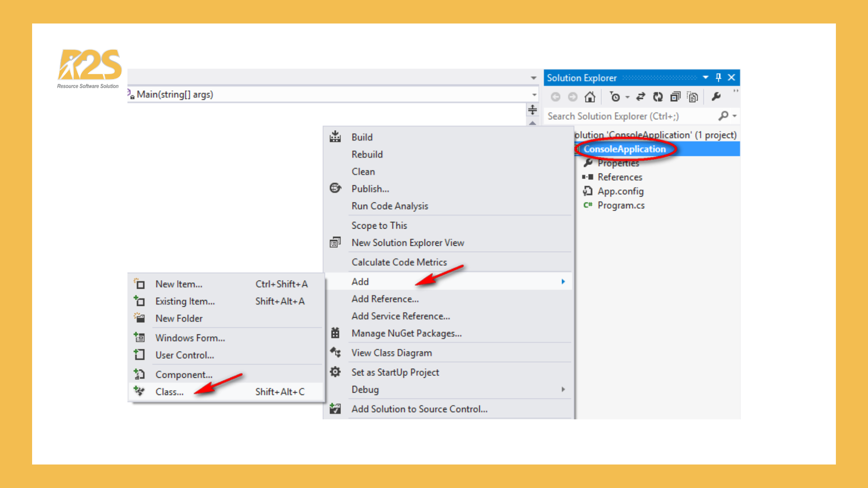Open the Main(string[] args) member dropdown
Viewport: 868px width, 488px height.
(534, 94)
